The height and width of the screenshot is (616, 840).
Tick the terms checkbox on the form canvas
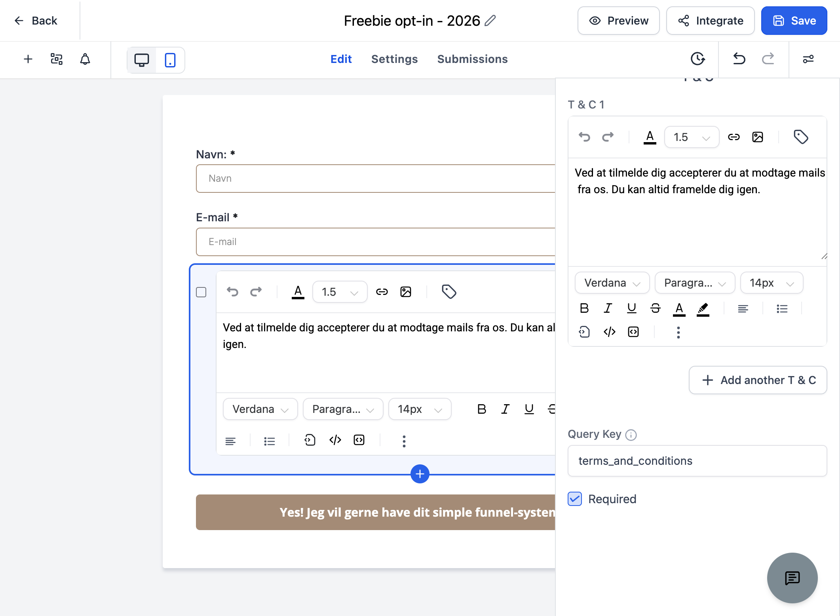coord(201,292)
